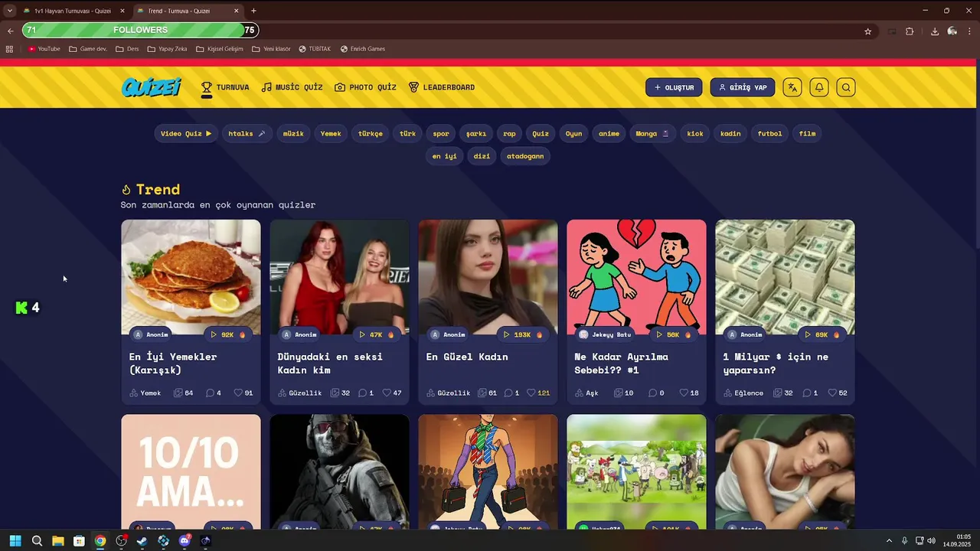This screenshot has width=980, height=551.
Task: Click the browser back arrow
Action: pyautogui.click(x=10, y=31)
